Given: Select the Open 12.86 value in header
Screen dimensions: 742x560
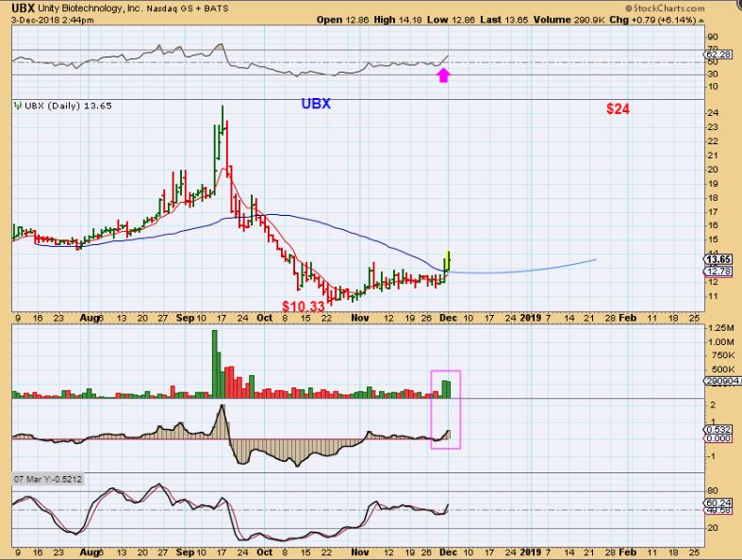Looking at the screenshot, I should (342, 20).
